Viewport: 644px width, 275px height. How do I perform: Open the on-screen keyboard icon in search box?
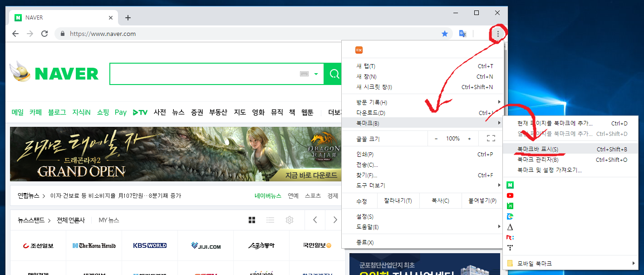(x=305, y=74)
